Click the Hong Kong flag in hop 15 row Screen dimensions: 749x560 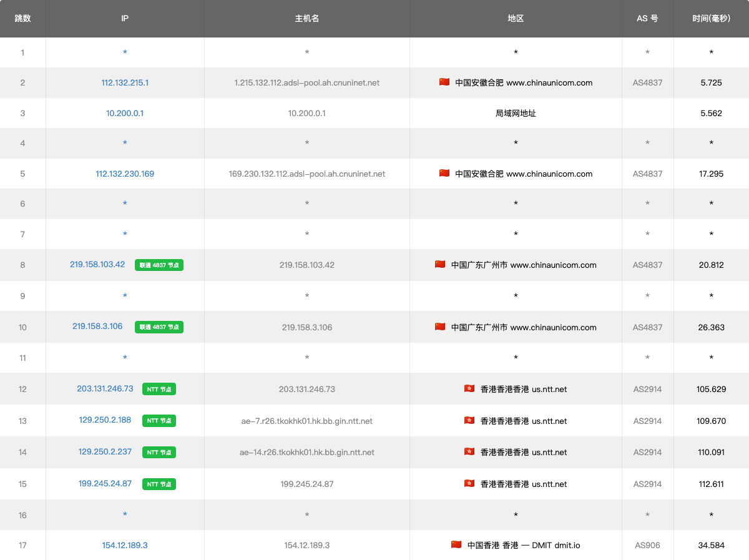click(x=469, y=483)
